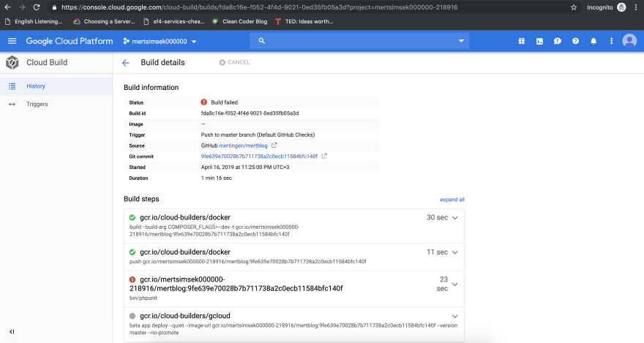Click the Started date April 16, 2019
This screenshot has width=644, height=343.
point(245,167)
